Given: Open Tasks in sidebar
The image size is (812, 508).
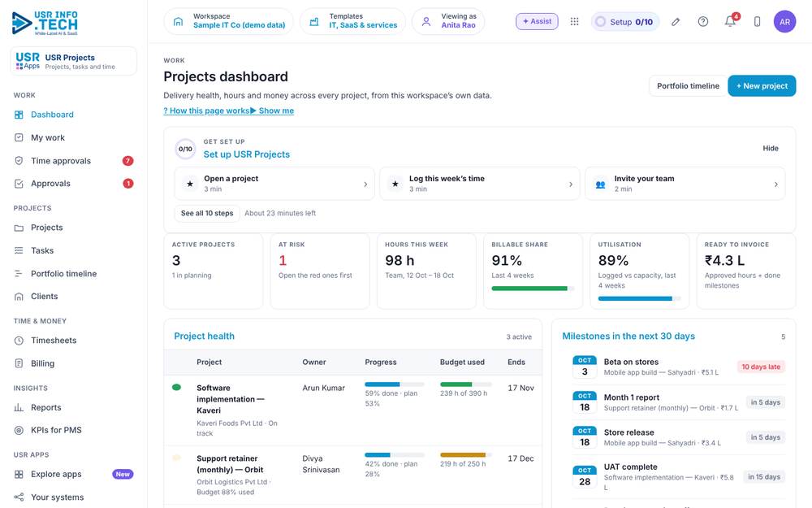Looking at the screenshot, I should (74, 250).
